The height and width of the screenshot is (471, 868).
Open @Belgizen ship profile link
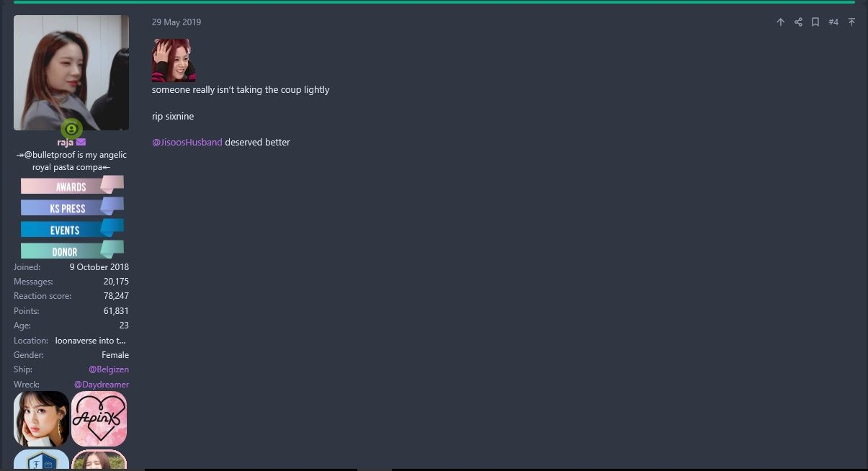point(109,369)
